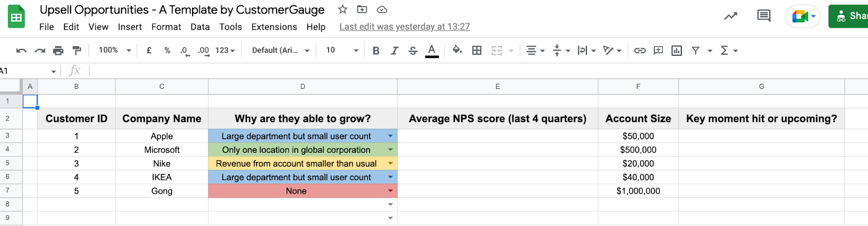The width and height of the screenshot is (868, 226).
Task: Open text color picker
Action: tap(432, 50)
